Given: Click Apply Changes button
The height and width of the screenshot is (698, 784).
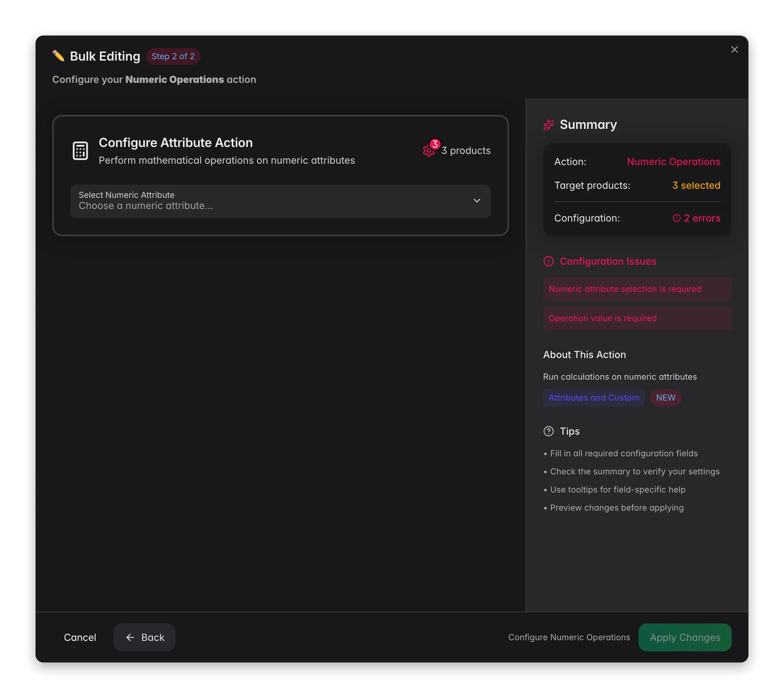Looking at the screenshot, I should (x=685, y=637).
